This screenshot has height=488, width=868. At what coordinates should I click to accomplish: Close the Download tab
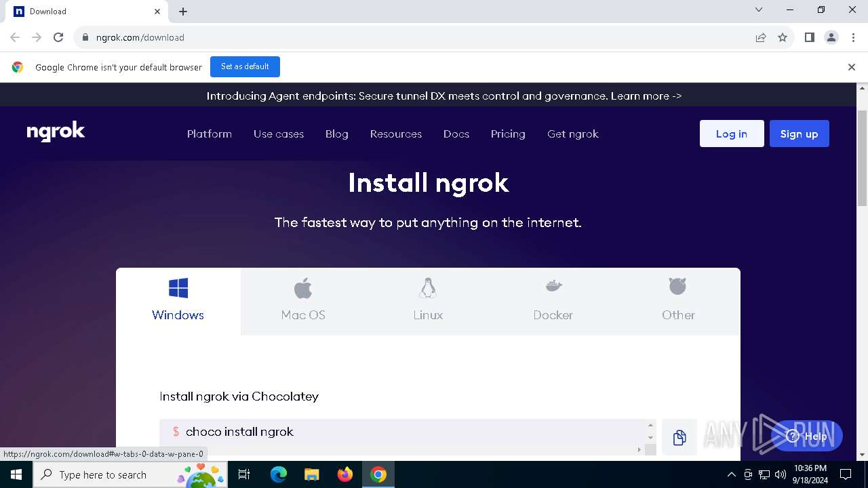[x=157, y=12]
